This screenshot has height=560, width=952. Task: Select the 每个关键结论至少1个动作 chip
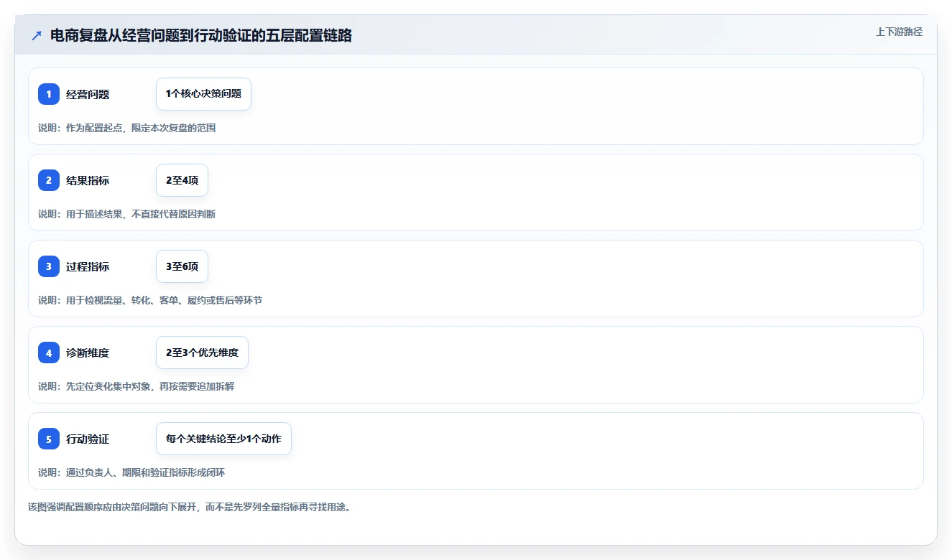coord(223,439)
